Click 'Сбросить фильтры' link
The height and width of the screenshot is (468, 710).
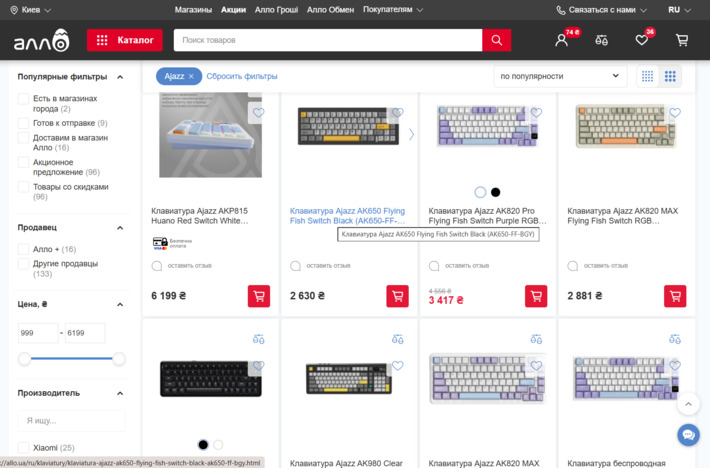point(242,76)
